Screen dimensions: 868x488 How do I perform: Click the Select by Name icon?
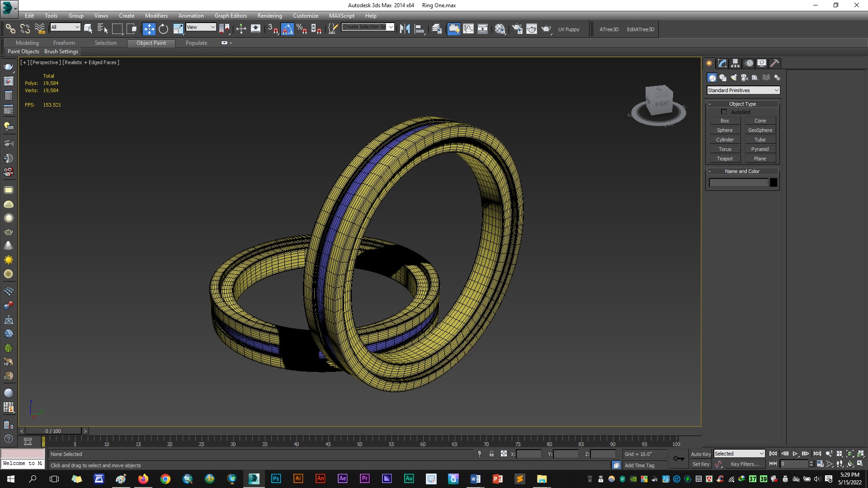(x=103, y=29)
